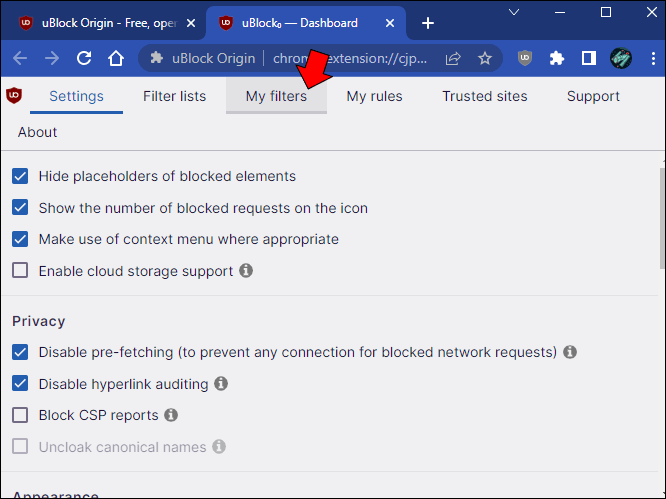The width and height of the screenshot is (666, 499).
Task: Uncheck Make use of context menu
Action: [x=20, y=239]
